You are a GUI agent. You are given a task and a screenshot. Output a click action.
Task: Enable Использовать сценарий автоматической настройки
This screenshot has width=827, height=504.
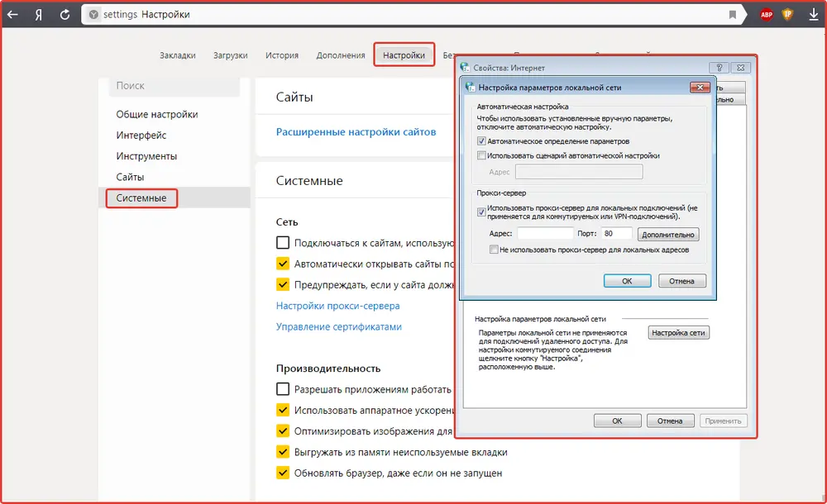482,155
